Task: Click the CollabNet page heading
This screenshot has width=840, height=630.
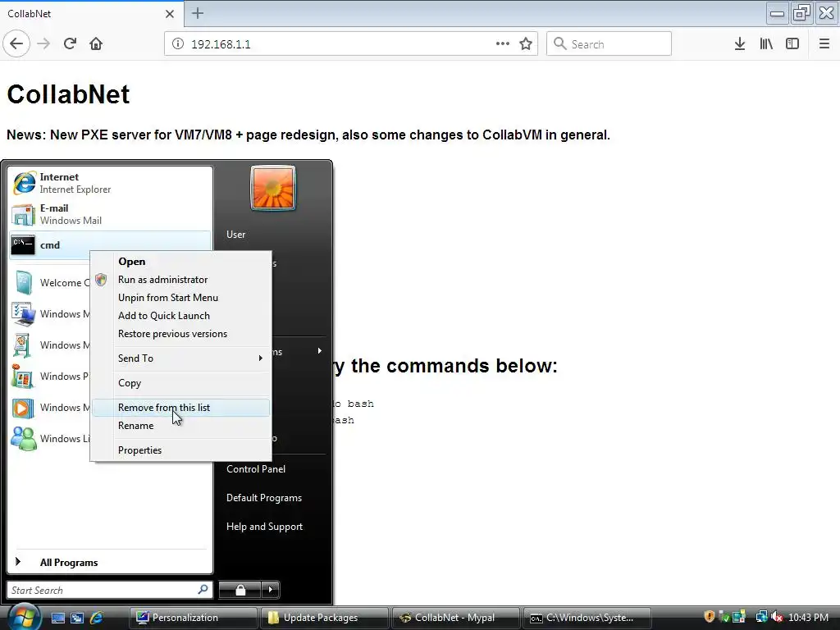Action: pyautogui.click(x=68, y=94)
